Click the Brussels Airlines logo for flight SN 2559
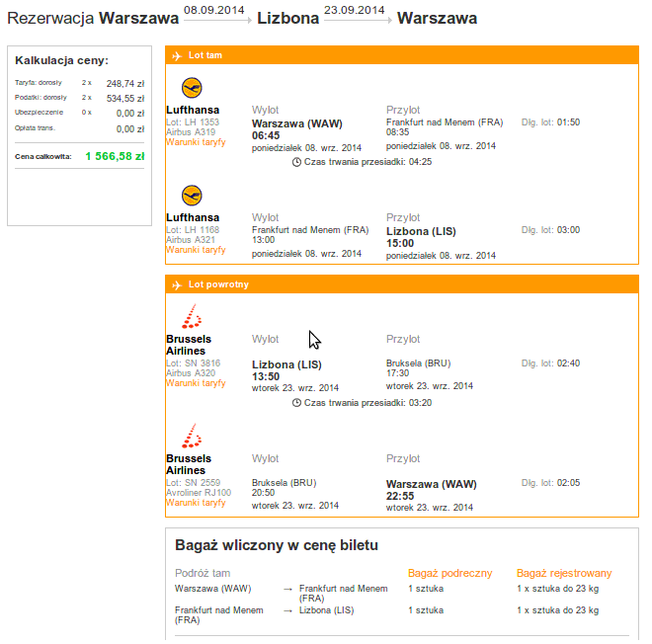Screen dimensions: 652x644 click(x=192, y=436)
